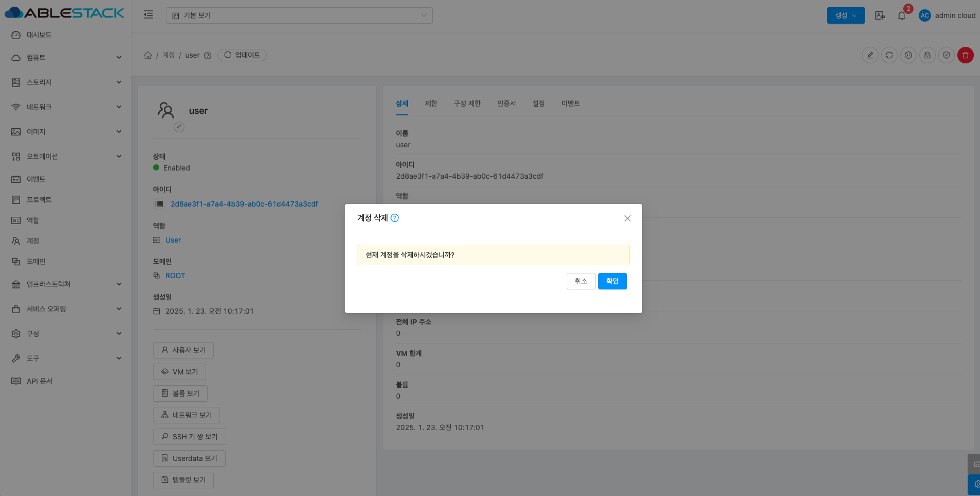The height and width of the screenshot is (496, 980).
Task: Click the help icon beside 계정 삭제 title
Action: 395,218
